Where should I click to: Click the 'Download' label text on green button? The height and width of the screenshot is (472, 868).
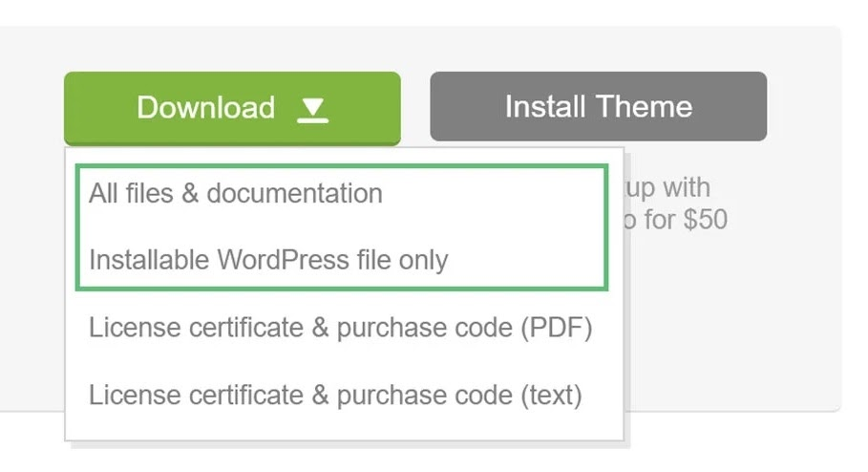(205, 108)
